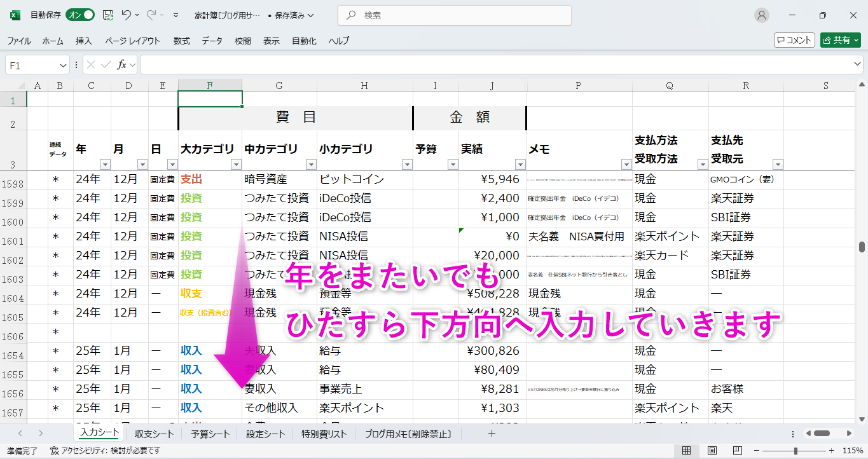Expand the Name Box dropdown
The height and width of the screenshot is (459, 868).
click(63, 65)
